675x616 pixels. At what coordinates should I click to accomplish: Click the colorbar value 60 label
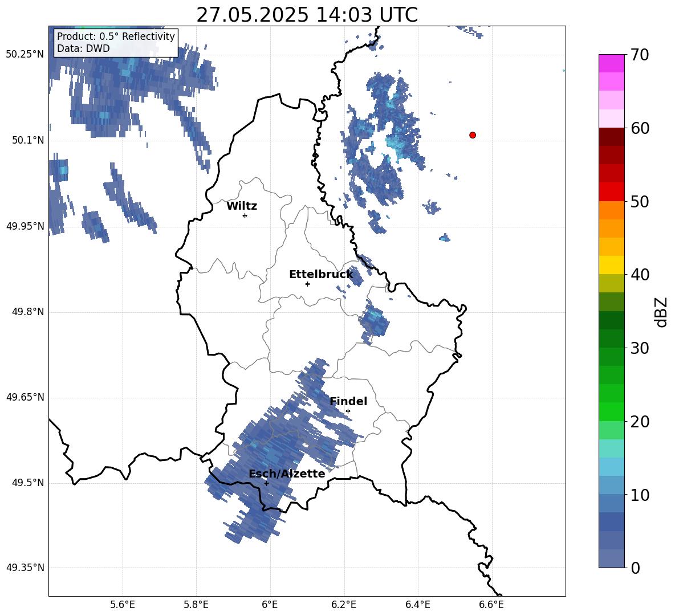(640, 128)
